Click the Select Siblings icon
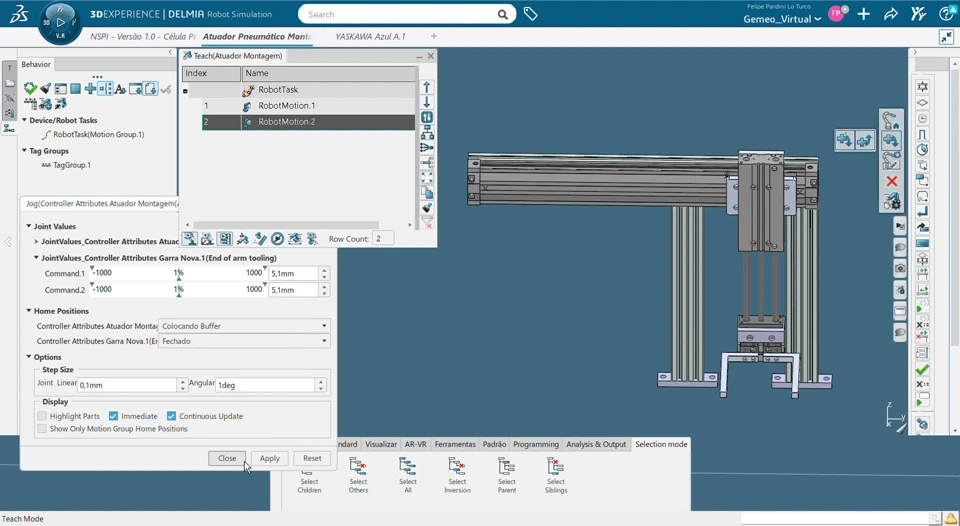This screenshot has height=526, width=960. click(556, 467)
